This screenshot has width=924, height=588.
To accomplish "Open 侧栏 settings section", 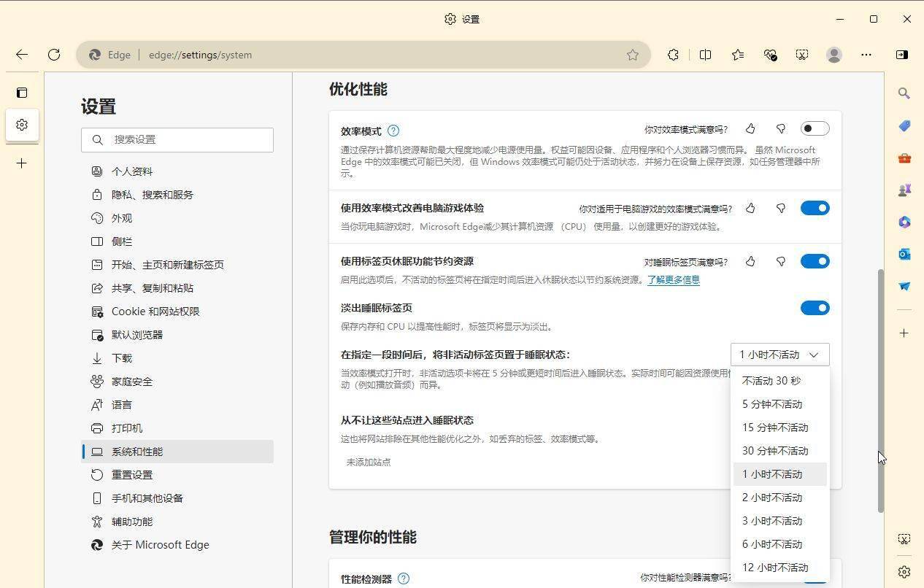I will point(177,241).
